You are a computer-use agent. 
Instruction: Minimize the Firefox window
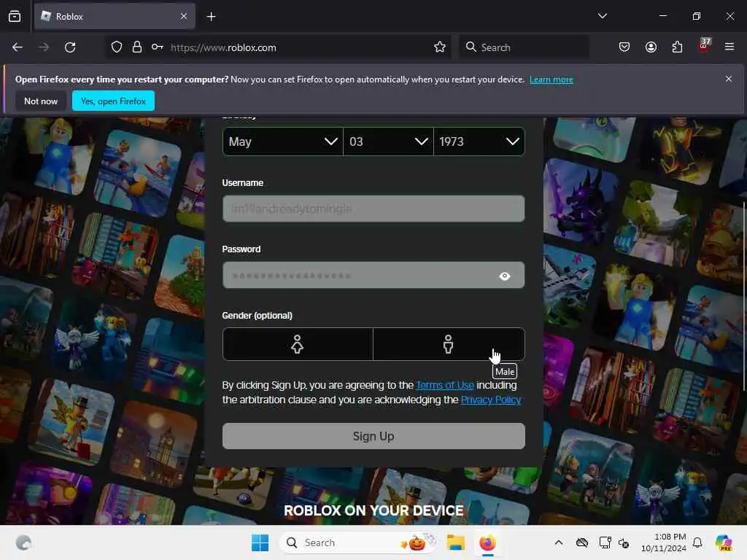pyautogui.click(x=662, y=16)
